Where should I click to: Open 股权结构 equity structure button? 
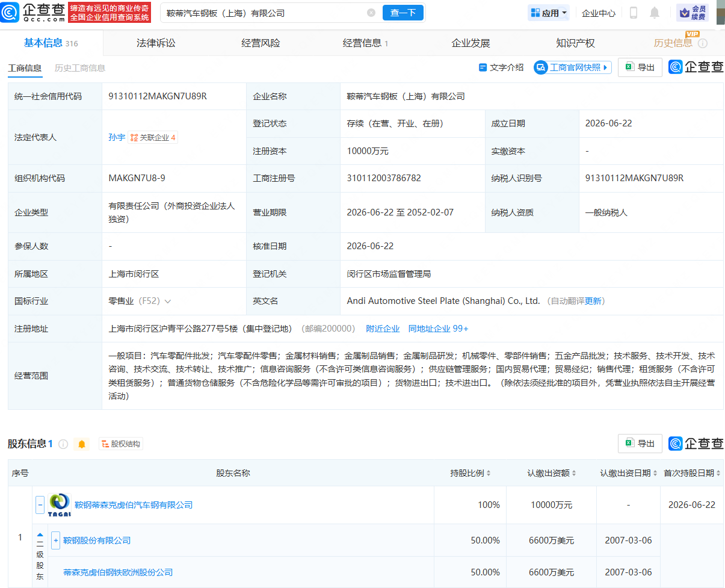pyautogui.click(x=121, y=444)
